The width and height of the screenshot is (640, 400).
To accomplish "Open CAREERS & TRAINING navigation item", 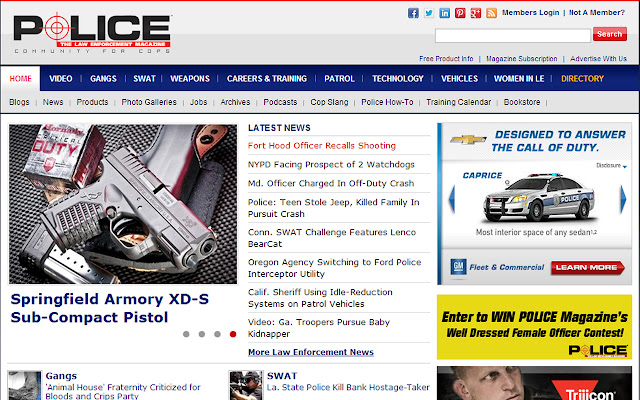I will (x=267, y=78).
